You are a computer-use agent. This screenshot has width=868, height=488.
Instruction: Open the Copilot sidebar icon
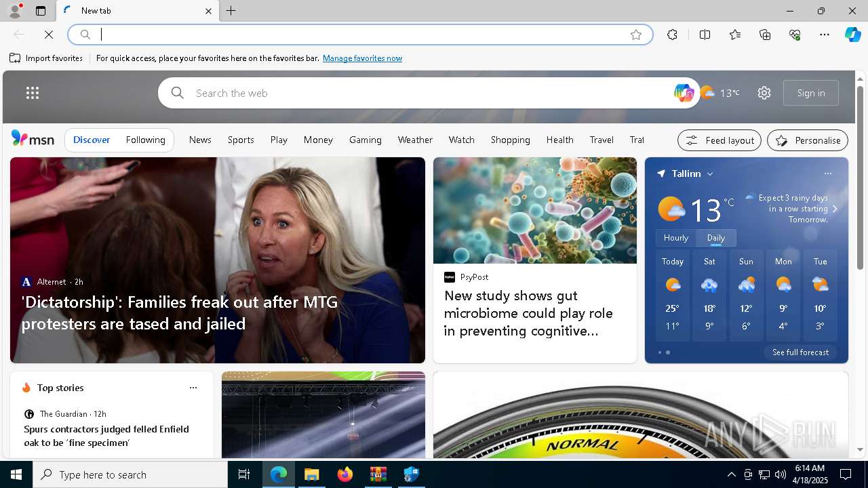coord(852,35)
